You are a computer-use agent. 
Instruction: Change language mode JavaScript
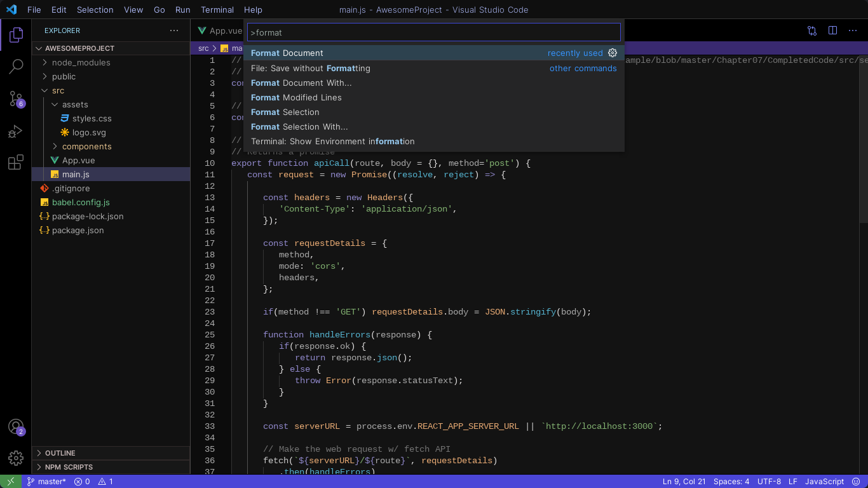(824, 482)
